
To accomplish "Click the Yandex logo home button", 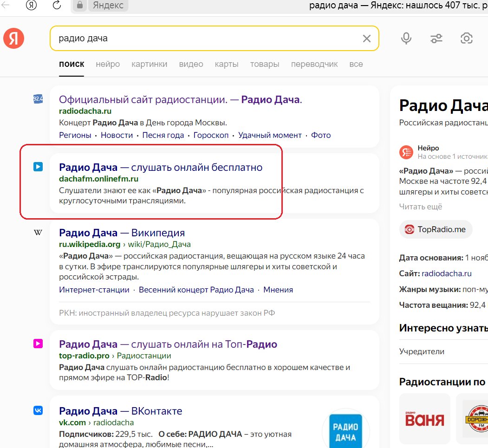I will pos(13,38).
